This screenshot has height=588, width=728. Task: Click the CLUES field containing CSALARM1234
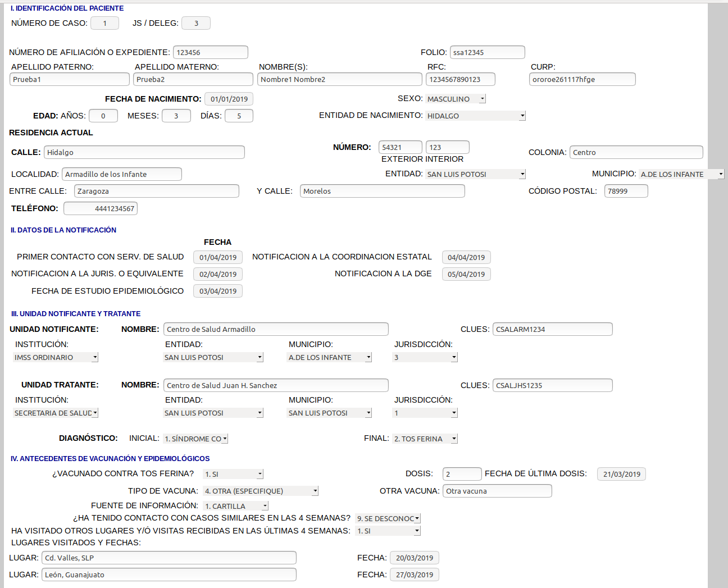552,329
